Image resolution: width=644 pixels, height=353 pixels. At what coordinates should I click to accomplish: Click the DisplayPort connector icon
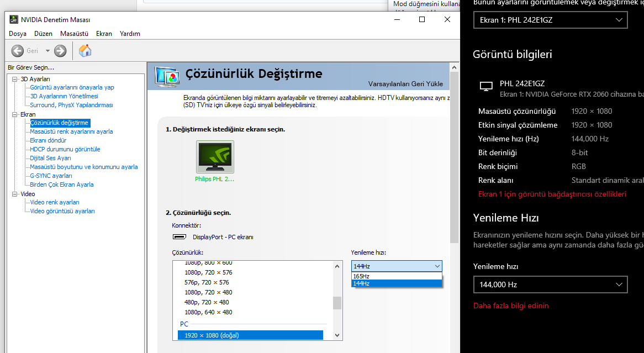tap(180, 237)
